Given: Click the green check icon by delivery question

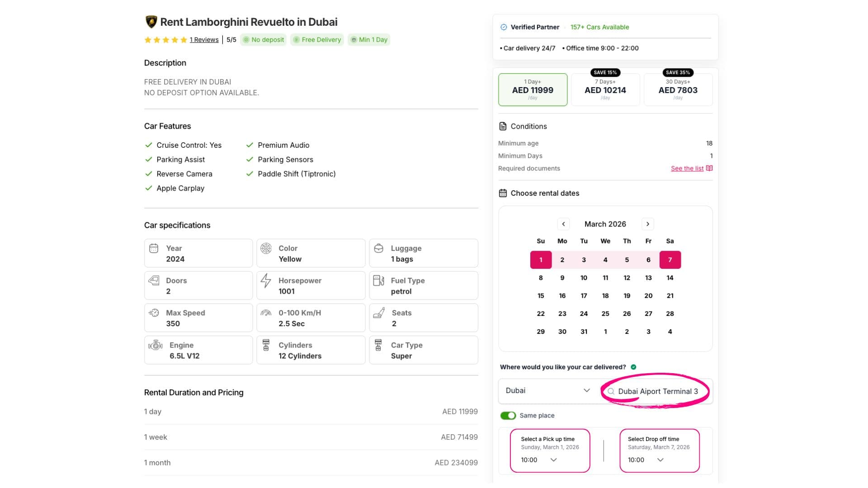Looking at the screenshot, I should pyautogui.click(x=633, y=367).
